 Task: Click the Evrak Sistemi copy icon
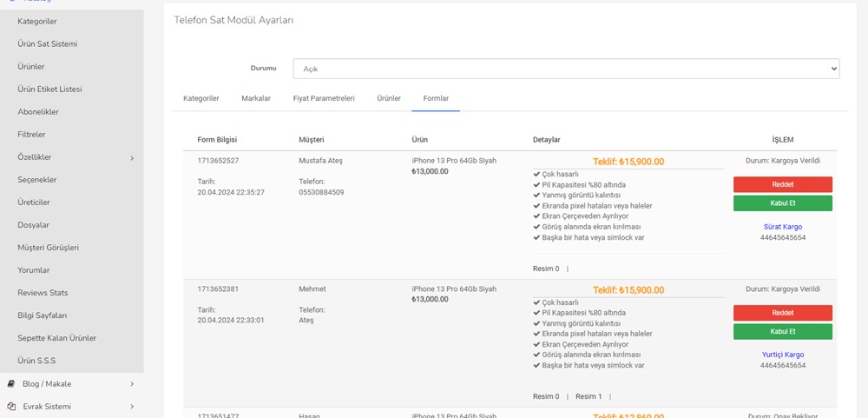click(11, 407)
